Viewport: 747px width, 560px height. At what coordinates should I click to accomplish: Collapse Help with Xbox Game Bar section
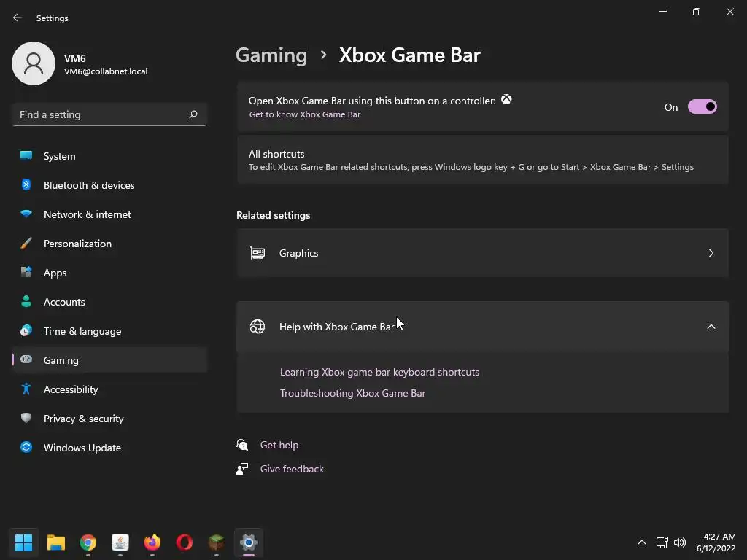click(x=711, y=327)
